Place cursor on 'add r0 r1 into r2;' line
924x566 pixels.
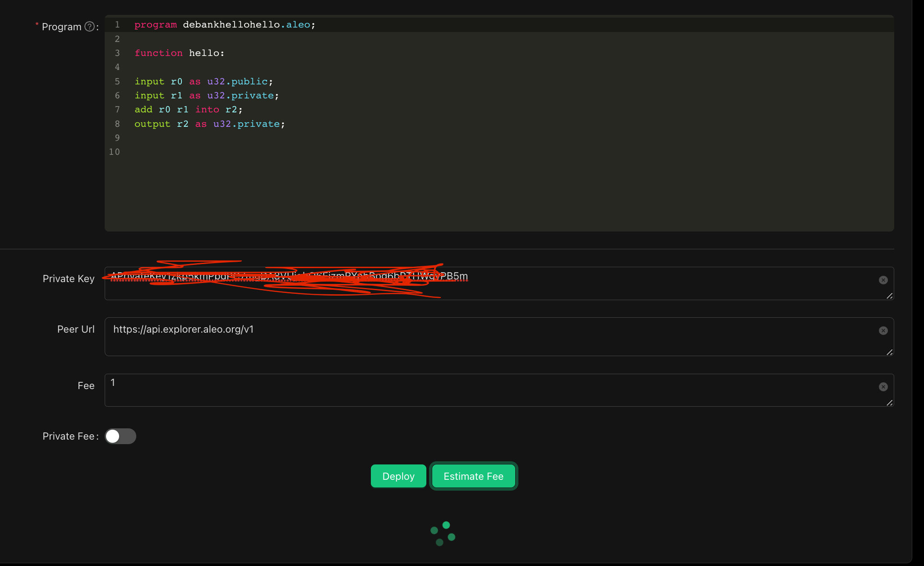tap(188, 110)
